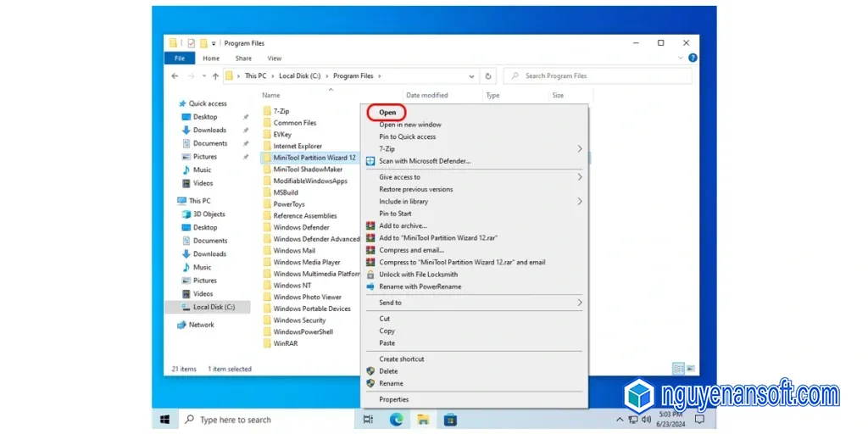Select MiniTool ShadowMaker folder
Image resolution: width=868 pixels, height=434 pixels.
[308, 170]
